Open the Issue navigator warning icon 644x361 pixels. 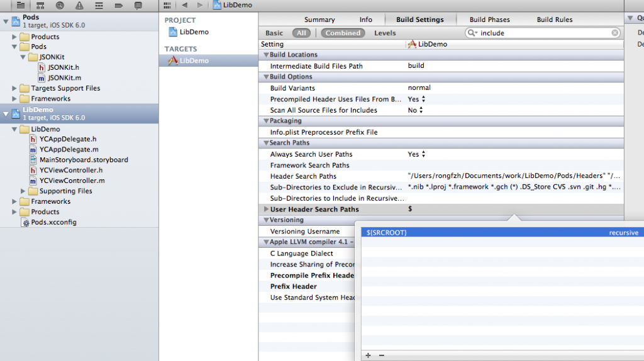(x=79, y=5)
